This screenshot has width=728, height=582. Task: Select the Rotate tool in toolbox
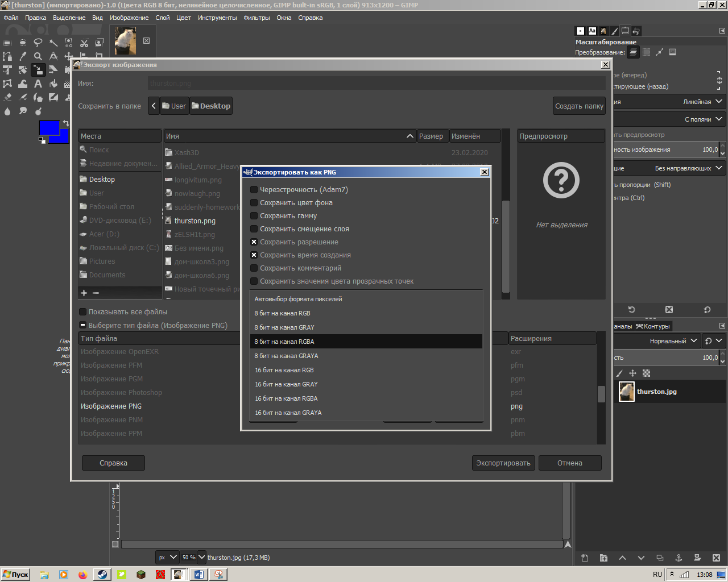(23, 70)
